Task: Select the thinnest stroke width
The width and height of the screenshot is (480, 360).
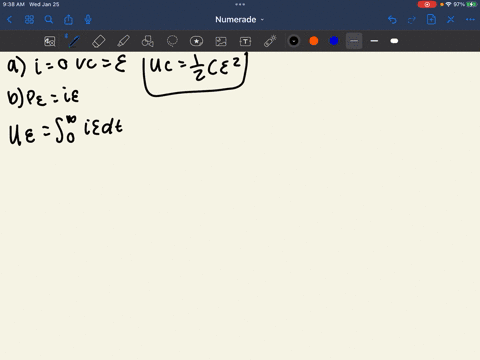Action: point(354,41)
